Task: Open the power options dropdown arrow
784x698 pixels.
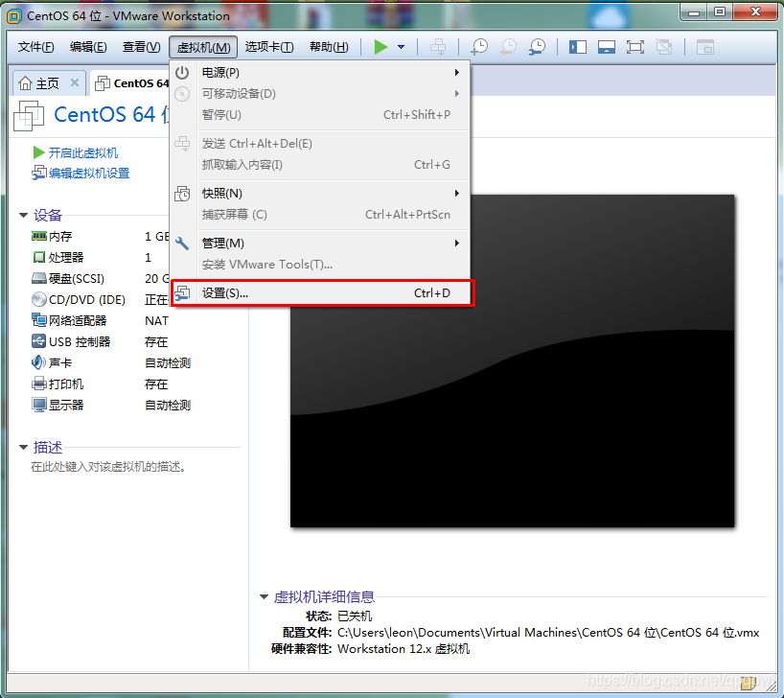Action: 401,47
